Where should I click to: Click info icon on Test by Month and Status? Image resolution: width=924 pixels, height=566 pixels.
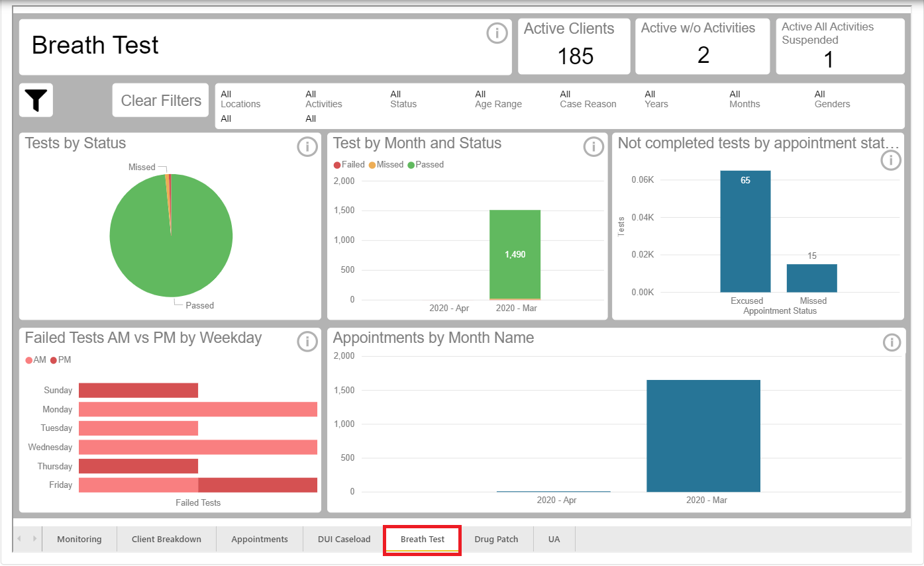pos(593,146)
